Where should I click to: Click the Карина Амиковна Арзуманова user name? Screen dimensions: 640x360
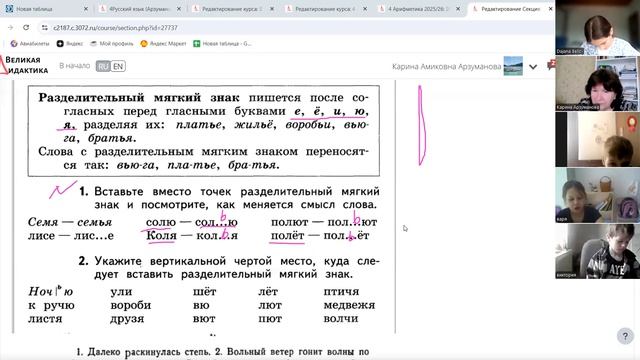pos(447,66)
